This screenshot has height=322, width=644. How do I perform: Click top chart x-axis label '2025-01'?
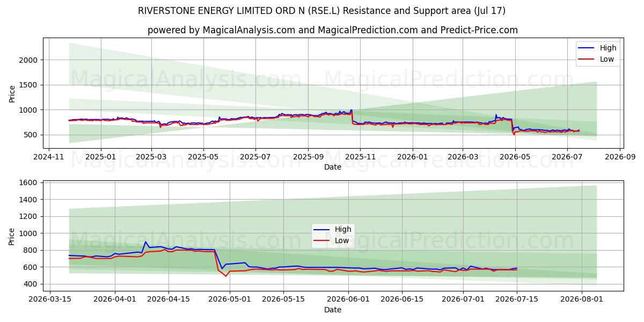(101, 157)
